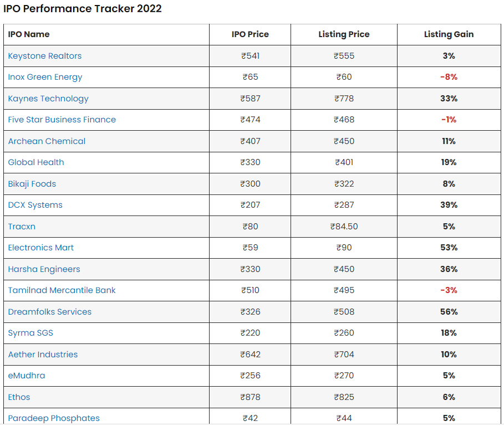Screen dimensions: 504x426
Task: Click the Bikaji Foods link
Action: click(x=32, y=184)
